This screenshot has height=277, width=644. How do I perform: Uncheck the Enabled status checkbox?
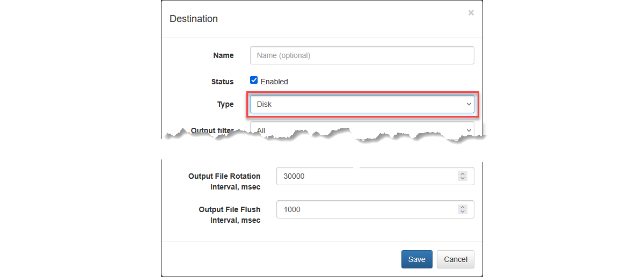(254, 81)
